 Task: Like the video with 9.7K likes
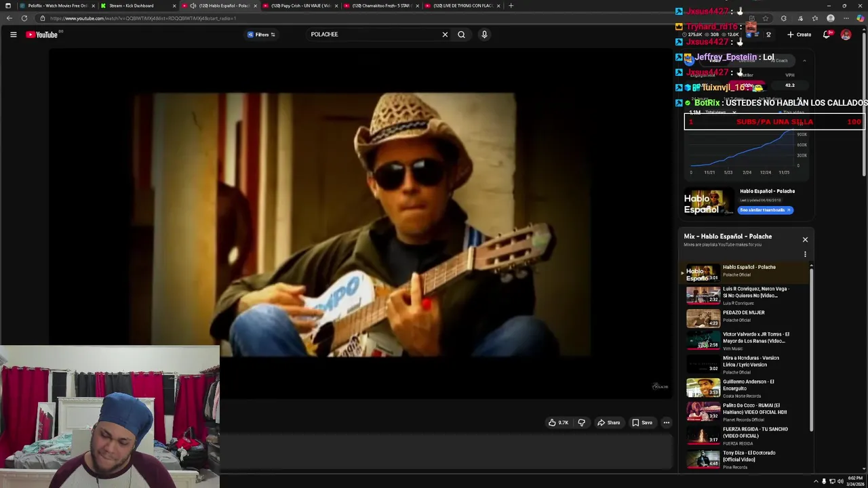coord(558,423)
